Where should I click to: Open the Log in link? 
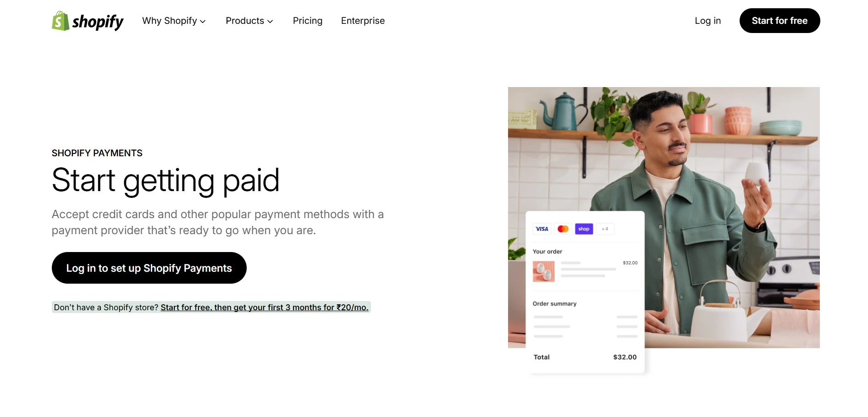click(708, 21)
